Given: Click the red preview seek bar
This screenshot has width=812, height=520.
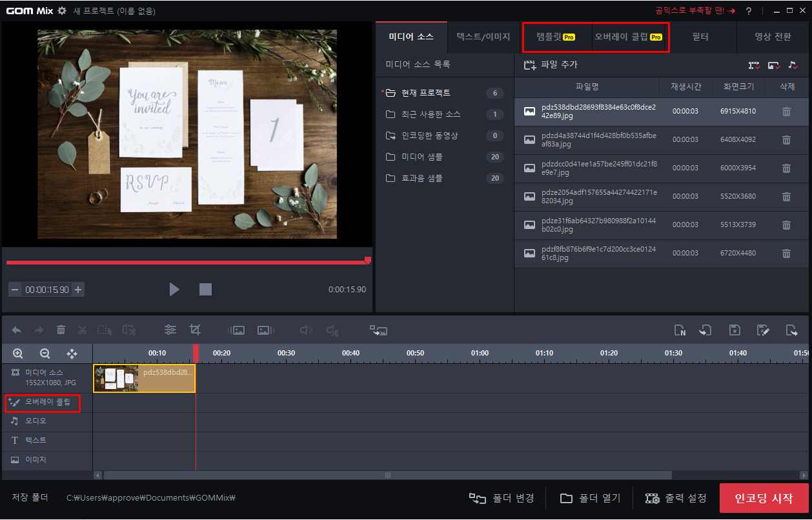Looking at the screenshot, I should pos(186,263).
